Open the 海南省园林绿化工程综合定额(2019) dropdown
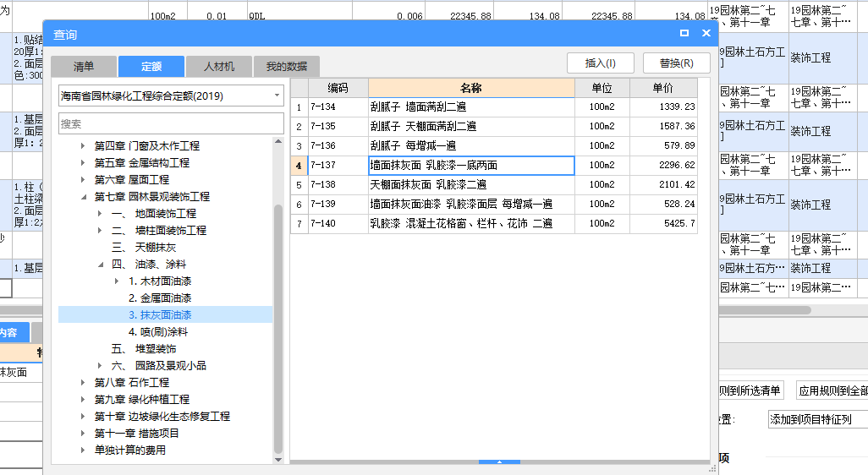 pos(171,96)
